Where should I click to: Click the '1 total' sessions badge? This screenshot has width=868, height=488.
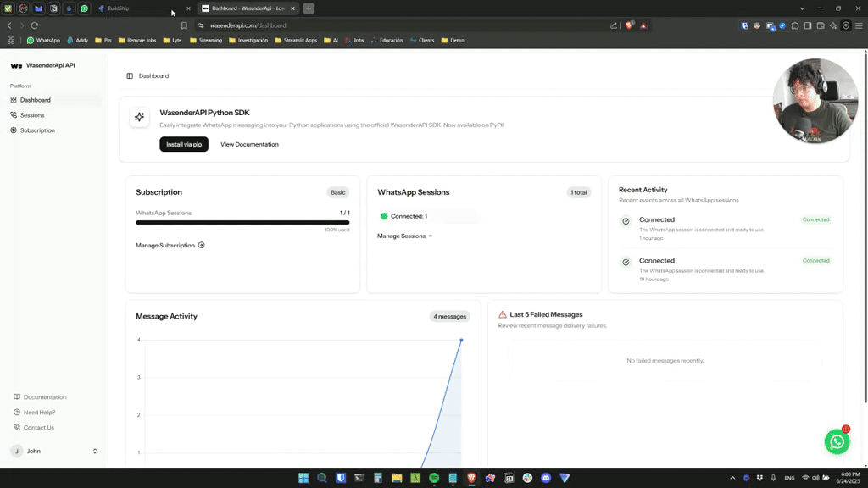point(578,192)
